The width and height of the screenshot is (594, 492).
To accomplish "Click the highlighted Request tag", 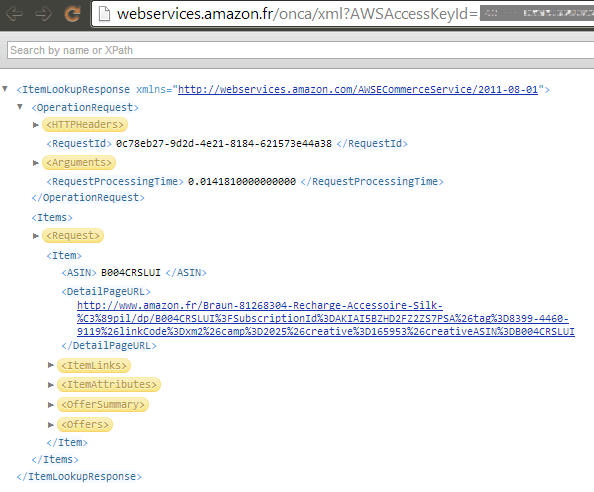I will [x=73, y=236].
